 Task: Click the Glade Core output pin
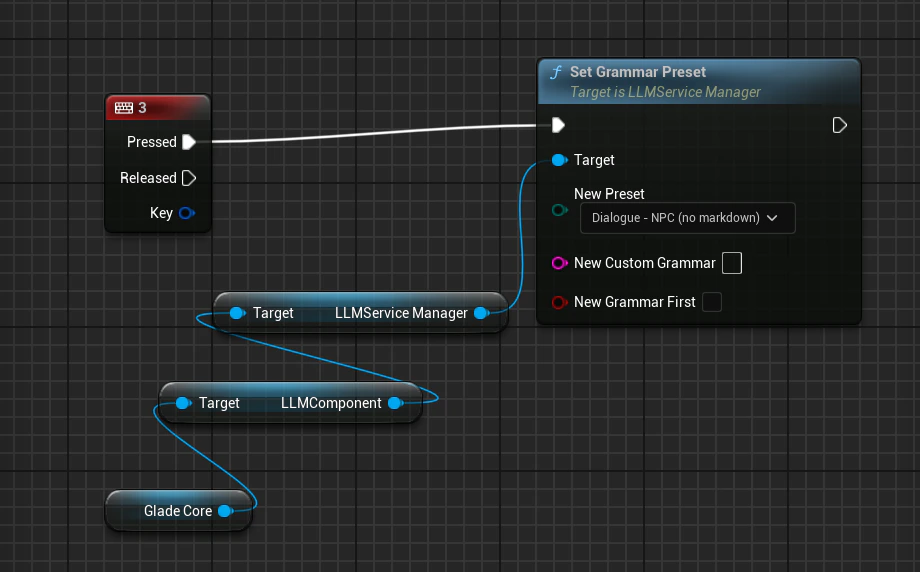[225, 511]
